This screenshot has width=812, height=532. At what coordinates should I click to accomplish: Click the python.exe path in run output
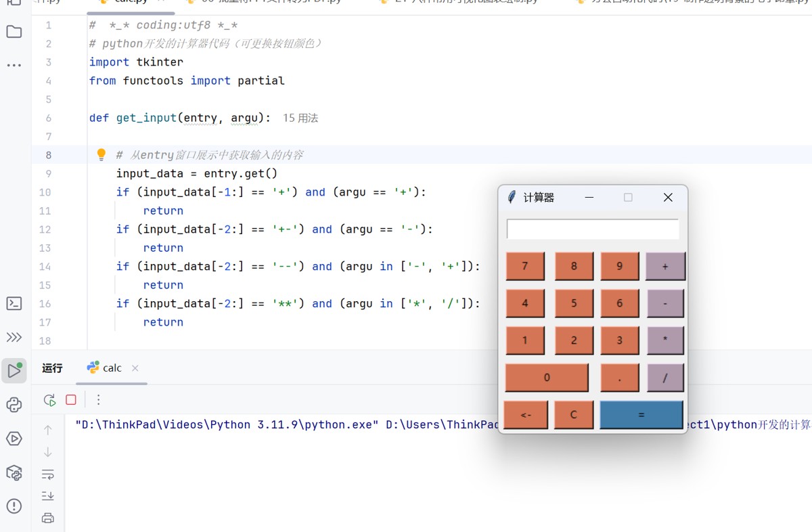point(227,424)
